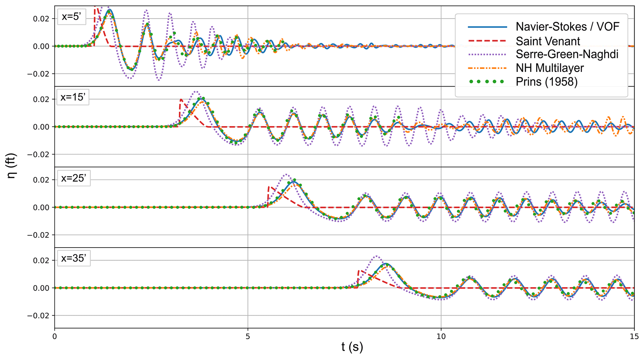Click the x-axis tick label 0

[55, 336]
